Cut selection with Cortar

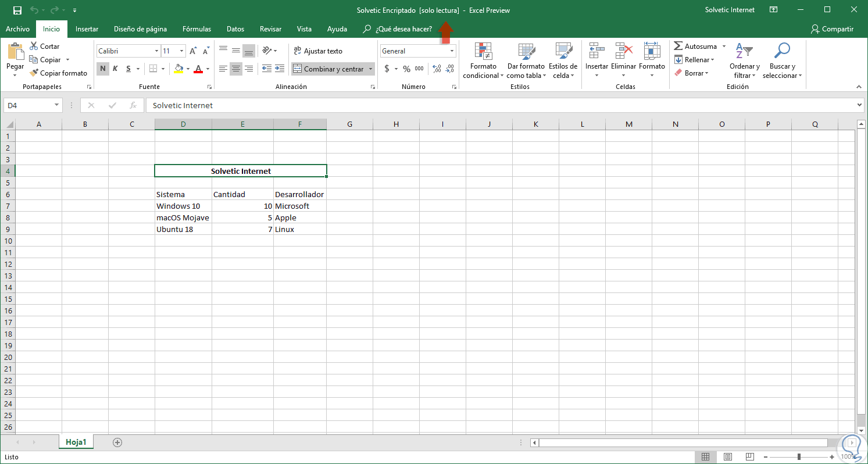[45, 46]
